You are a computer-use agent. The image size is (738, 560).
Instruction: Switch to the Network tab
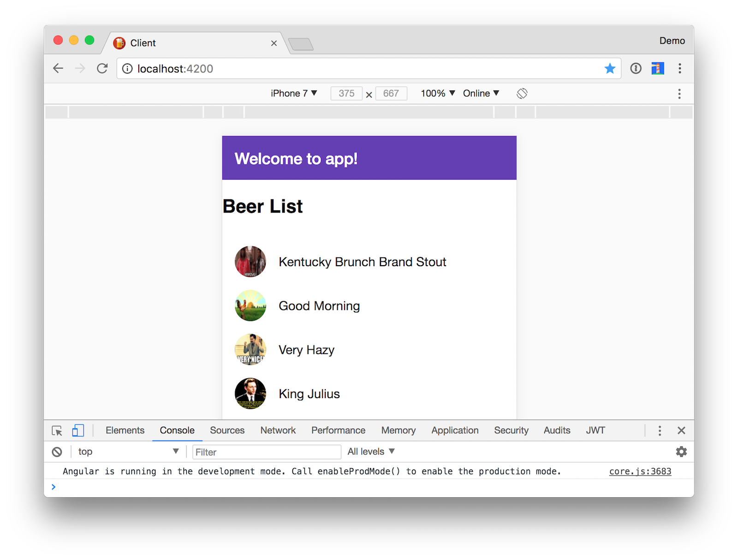pos(278,430)
